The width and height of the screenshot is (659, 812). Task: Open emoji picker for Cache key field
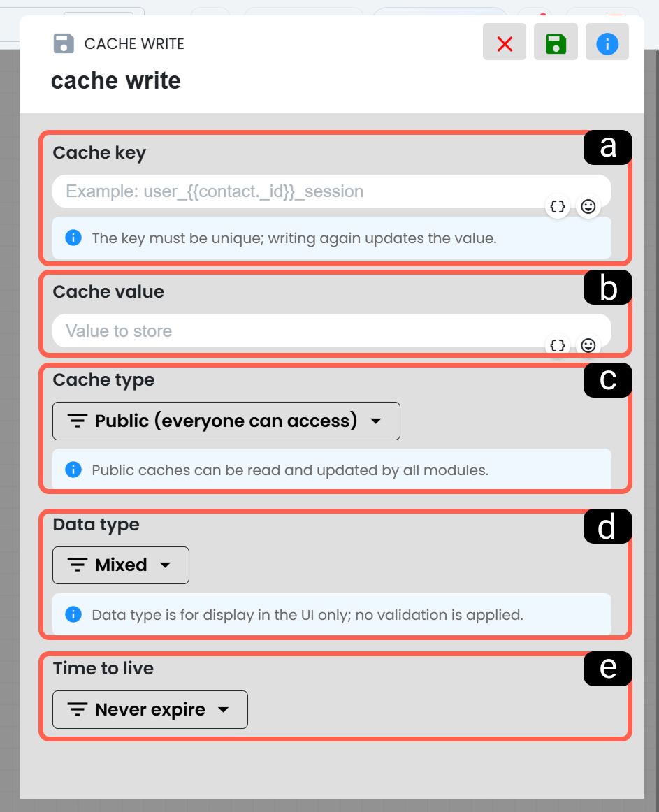588,207
